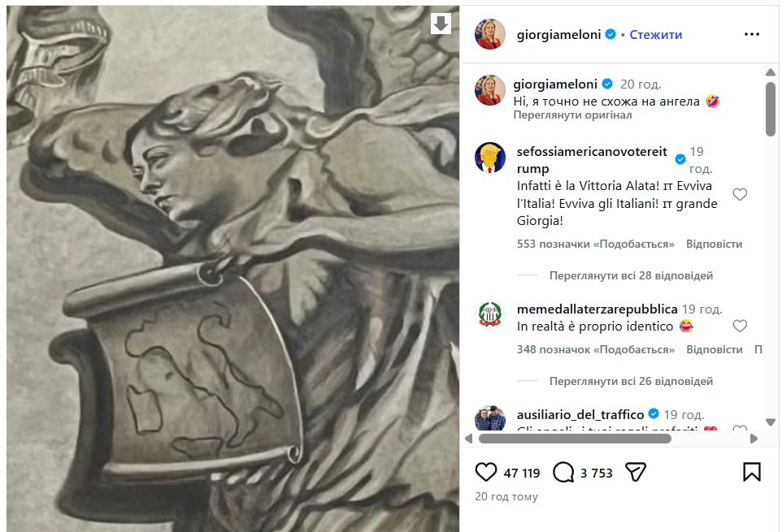The image size is (782, 532).
Task: Like the post with the heart icon
Action: click(486, 472)
